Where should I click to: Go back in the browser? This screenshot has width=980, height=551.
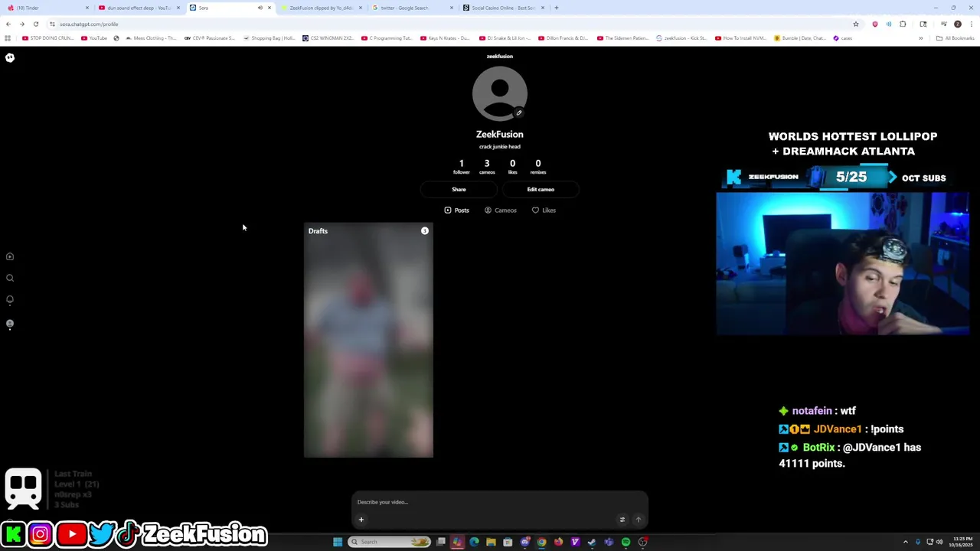pos(8,24)
